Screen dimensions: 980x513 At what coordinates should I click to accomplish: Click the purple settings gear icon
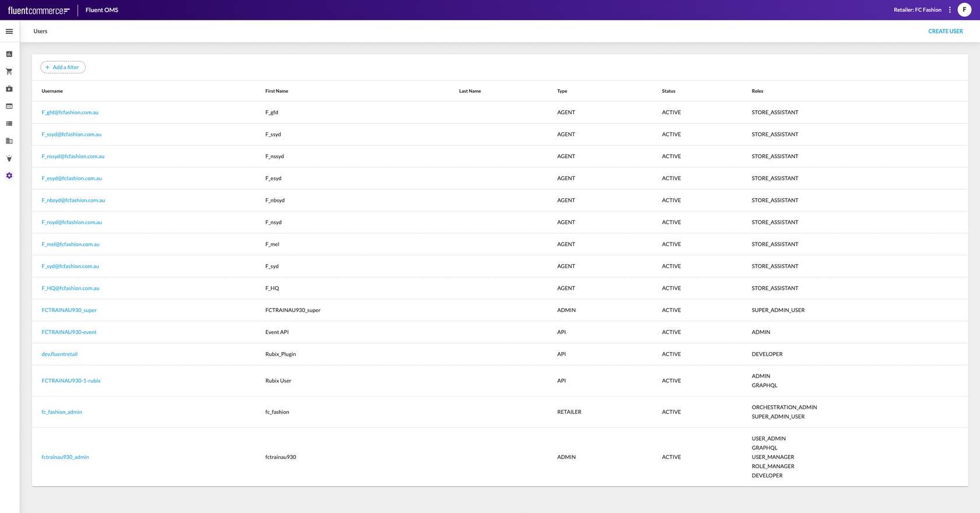coord(9,175)
